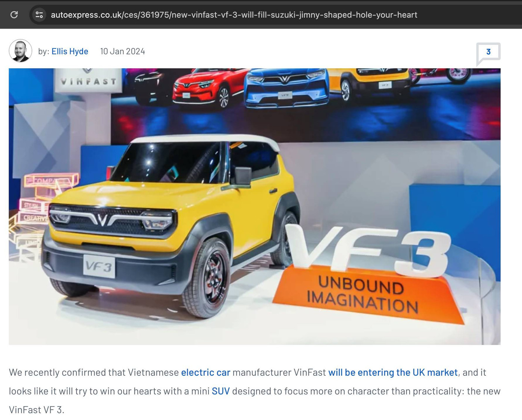Click the VINFAST logo sign in the photo
Image resolution: width=522 pixels, height=420 pixels.
89,81
